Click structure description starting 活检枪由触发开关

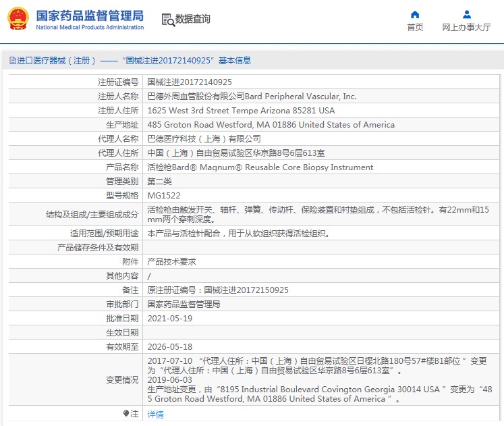318,215
